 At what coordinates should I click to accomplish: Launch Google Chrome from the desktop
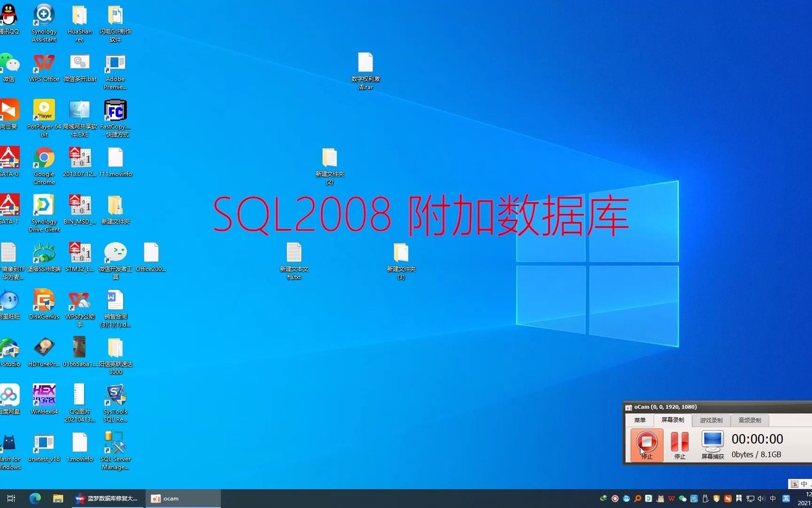[44, 165]
